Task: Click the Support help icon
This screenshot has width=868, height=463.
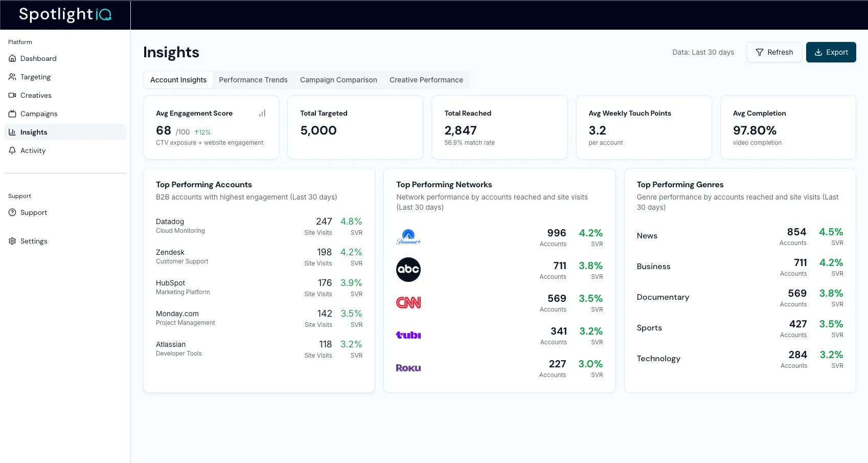Action: point(12,212)
